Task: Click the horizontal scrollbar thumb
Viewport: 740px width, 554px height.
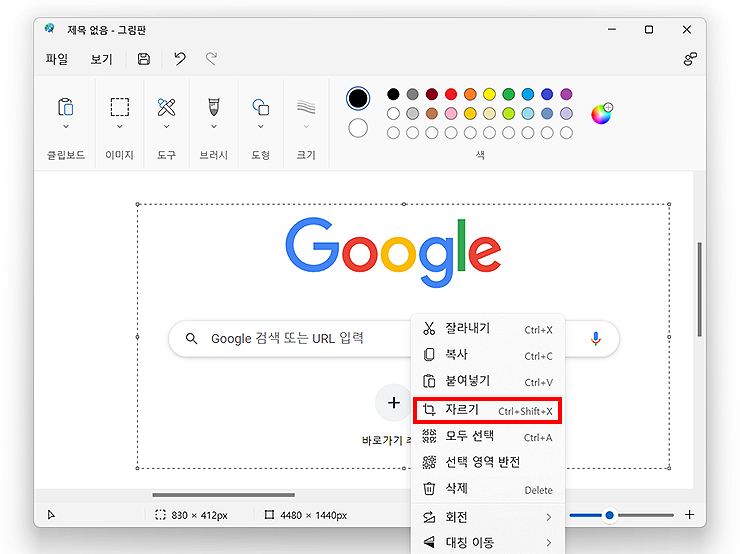Action: [x=223, y=495]
